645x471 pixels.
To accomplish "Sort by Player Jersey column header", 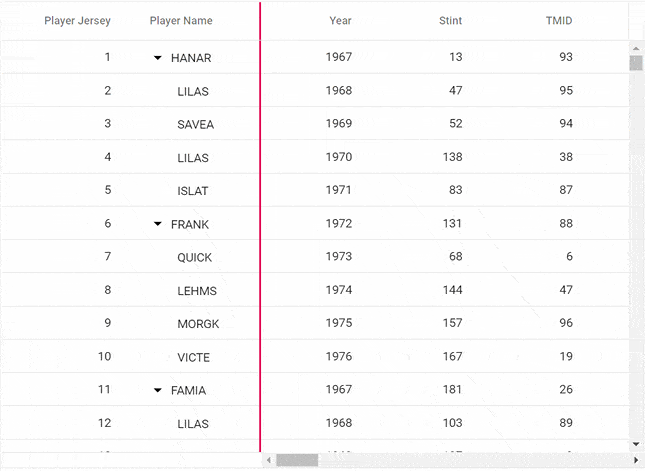I will (x=77, y=21).
